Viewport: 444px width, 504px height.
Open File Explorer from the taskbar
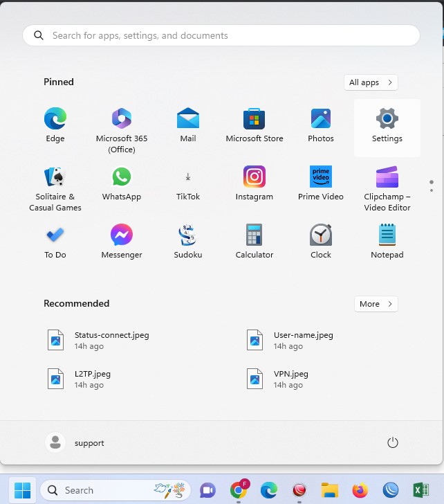(330, 490)
